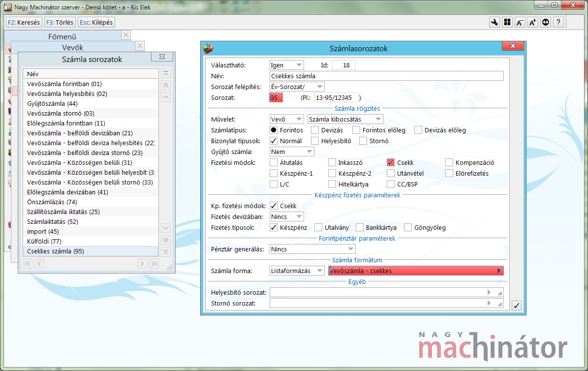Click the Id field showing 18
The image size is (588, 371).
pyautogui.click(x=343, y=65)
